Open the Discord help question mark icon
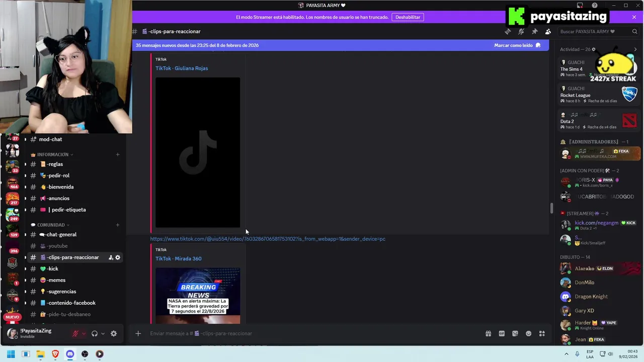Viewport: 644px width, 362px height. [x=595, y=6]
